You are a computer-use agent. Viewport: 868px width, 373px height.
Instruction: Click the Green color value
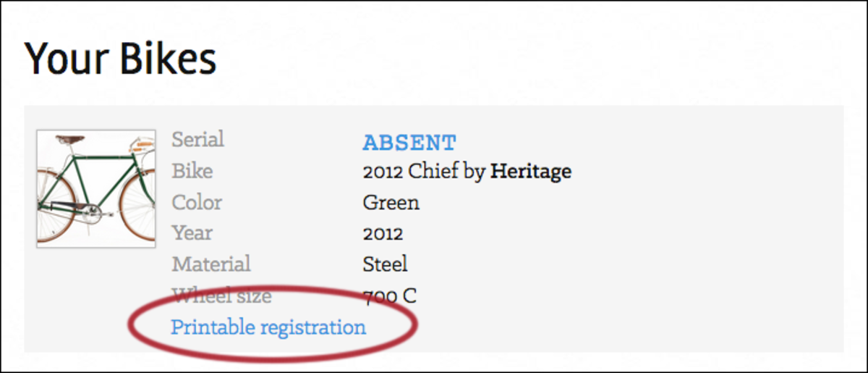391,202
